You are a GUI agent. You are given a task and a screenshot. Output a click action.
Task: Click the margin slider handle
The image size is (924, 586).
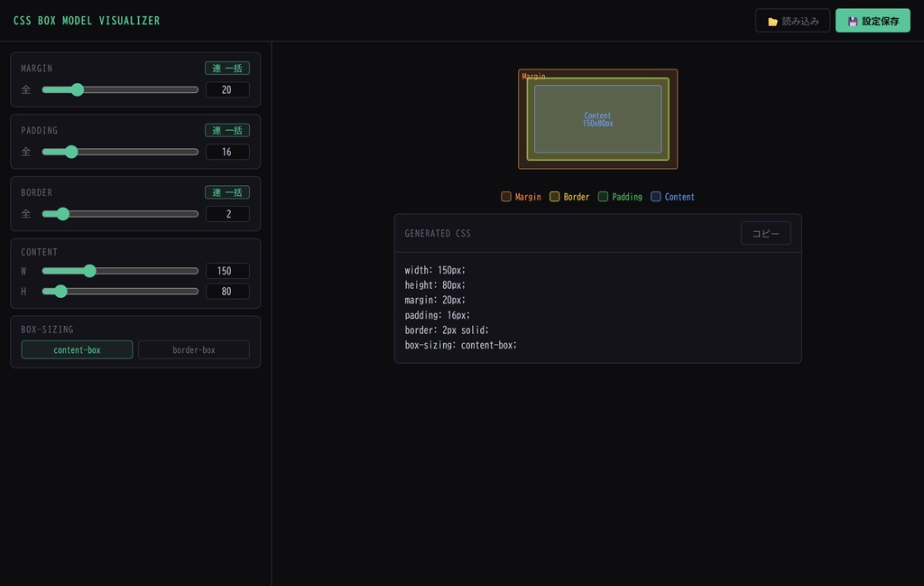[x=78, y=89]
